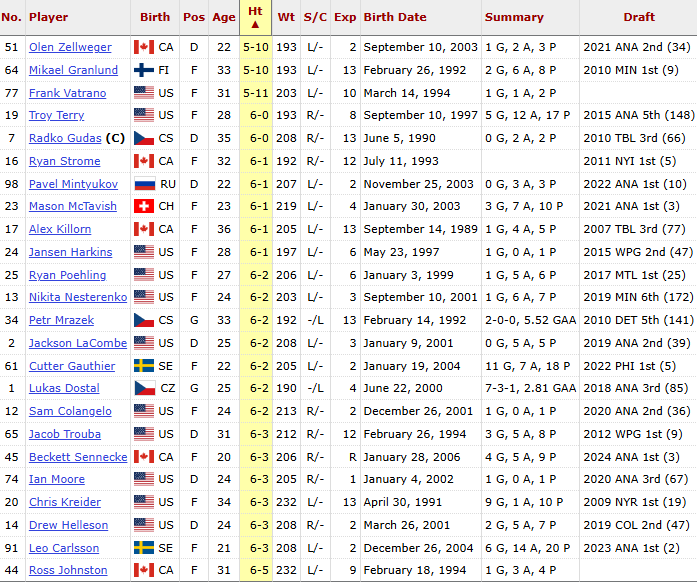Open Pavel Mintyukov player link

tap(73, 184)
